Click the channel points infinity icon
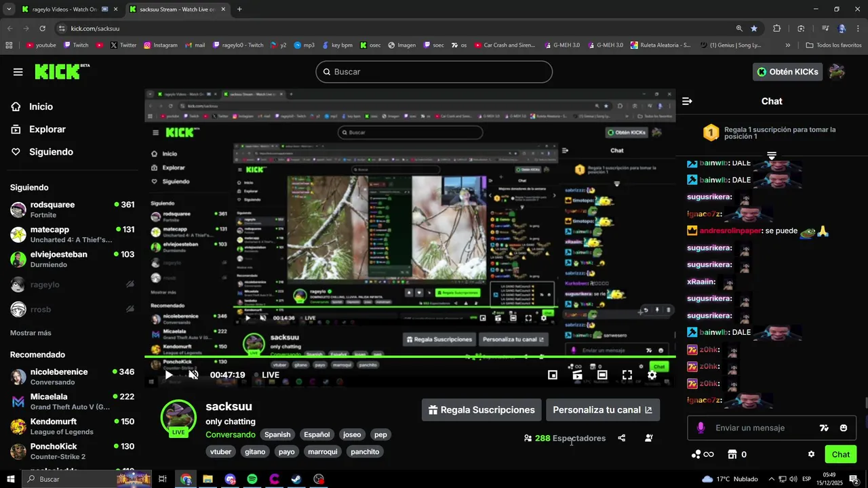This screenshot has width=868, height=488. pyautogui.click(x=703, y=454)
